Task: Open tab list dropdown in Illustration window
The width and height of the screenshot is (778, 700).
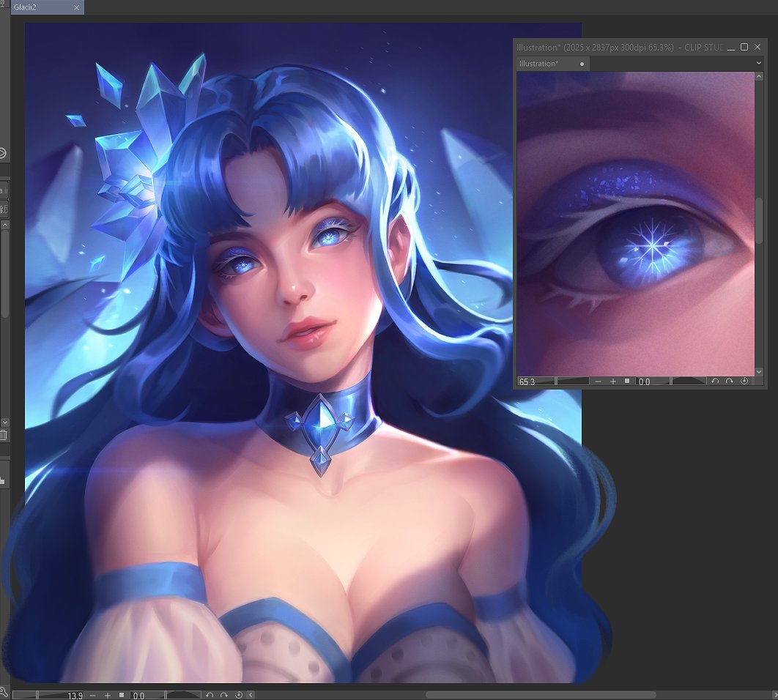Action: pos(759,63)
